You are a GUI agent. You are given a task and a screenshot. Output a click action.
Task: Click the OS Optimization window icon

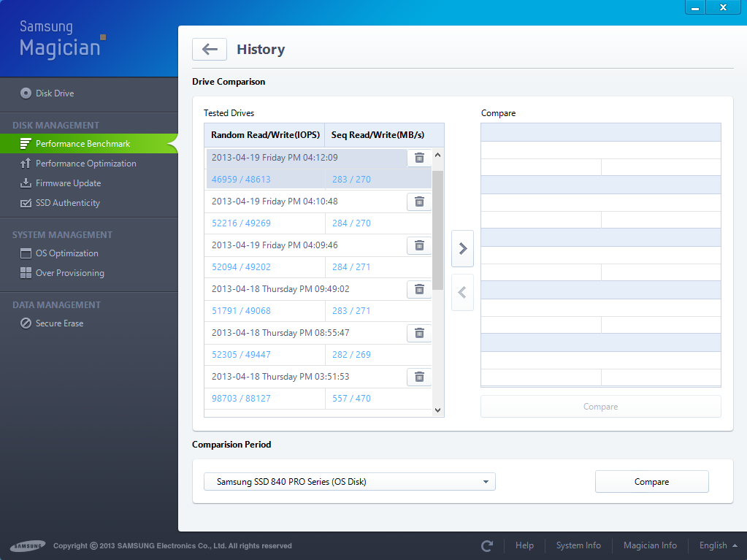tap(26, 253)
